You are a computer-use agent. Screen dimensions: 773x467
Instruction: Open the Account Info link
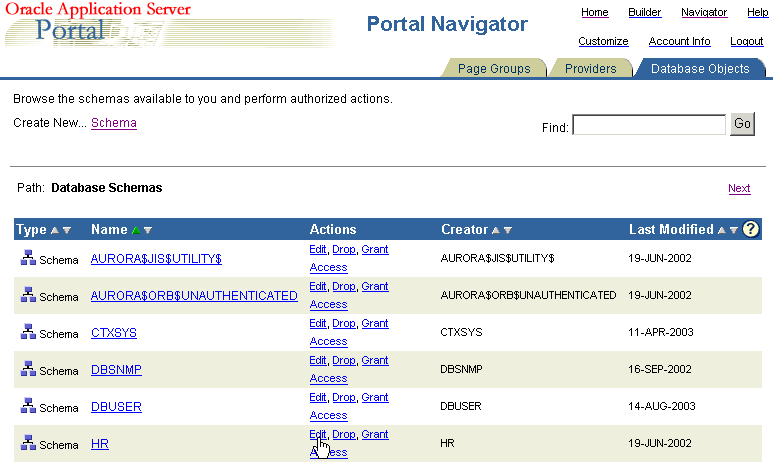[x=679, y=41]
